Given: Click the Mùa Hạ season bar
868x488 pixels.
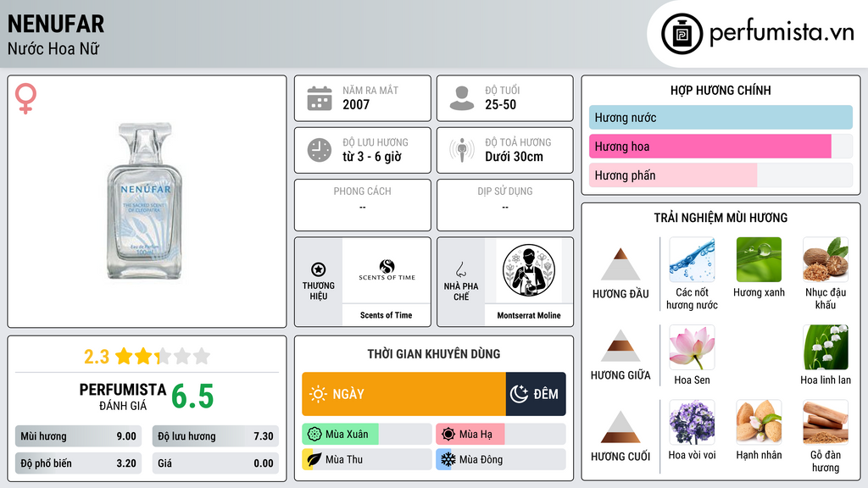Looking at the screenshot, I should click(501, 435).
